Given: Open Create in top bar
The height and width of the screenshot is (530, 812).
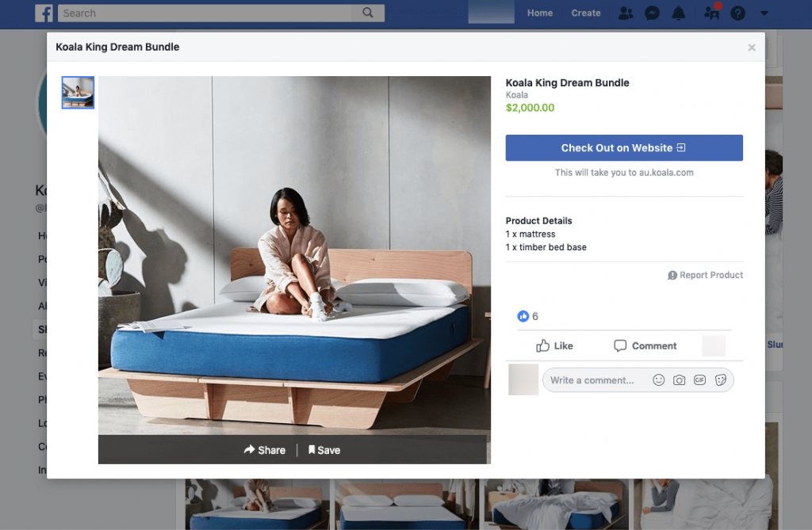Looking at the screenshot, I should pos(586,13).
